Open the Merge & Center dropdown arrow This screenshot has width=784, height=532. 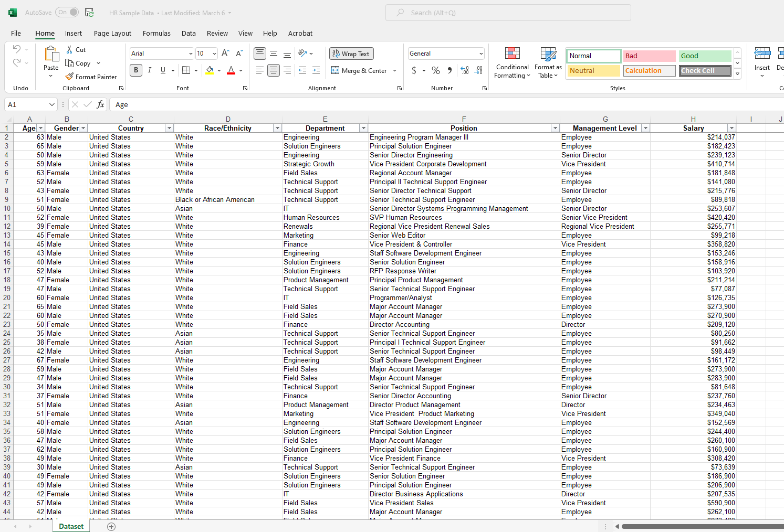[x=394, y=70]
